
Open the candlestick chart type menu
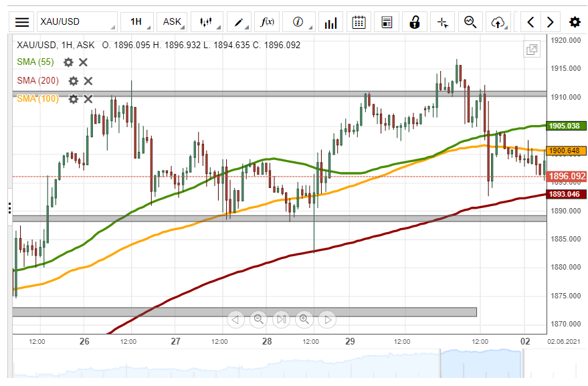coord(206,21)
